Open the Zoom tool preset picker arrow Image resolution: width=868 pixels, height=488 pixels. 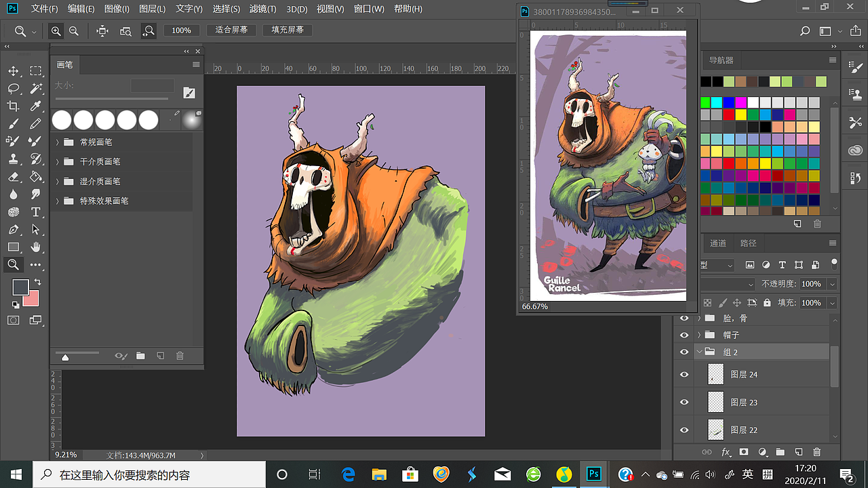pos(33,31)
